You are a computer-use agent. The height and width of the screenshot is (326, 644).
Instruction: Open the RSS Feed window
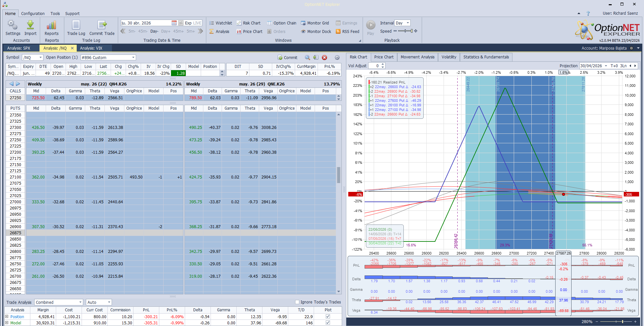348,32
